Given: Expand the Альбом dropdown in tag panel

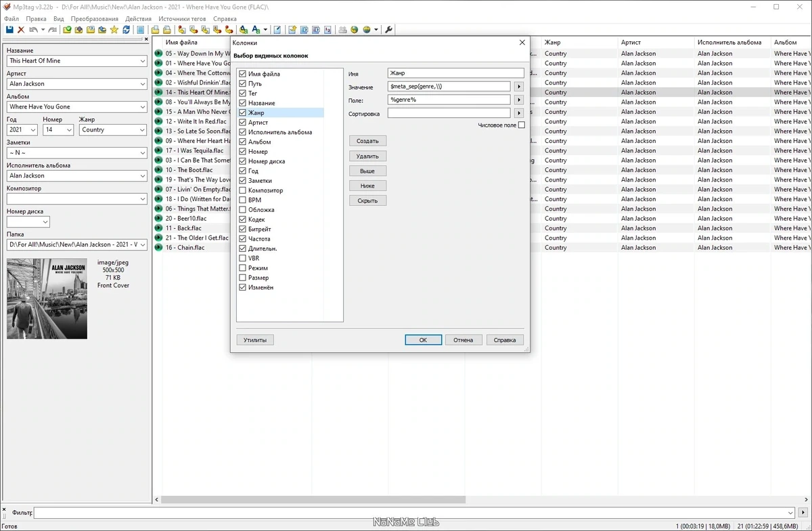Looking at the screenshot, I should [x=142, y=107].
